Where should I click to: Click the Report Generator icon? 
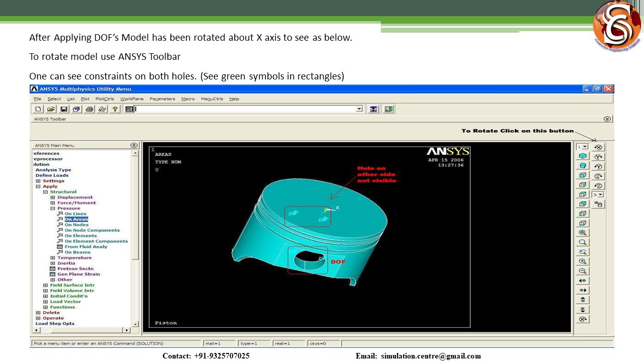coord(102,109)
